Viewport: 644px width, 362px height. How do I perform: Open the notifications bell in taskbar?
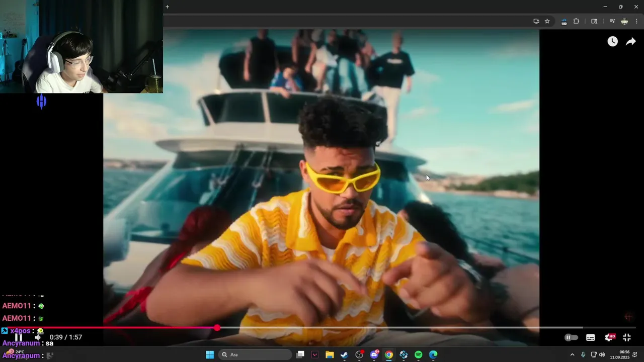pos(635,355)
